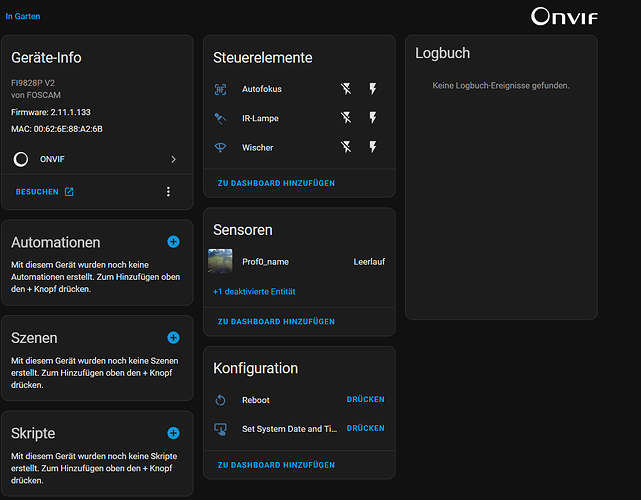The width and height of the screenshot is (641, 500).
Task: Add a new script with the plus button
Action: click(173, 433)
